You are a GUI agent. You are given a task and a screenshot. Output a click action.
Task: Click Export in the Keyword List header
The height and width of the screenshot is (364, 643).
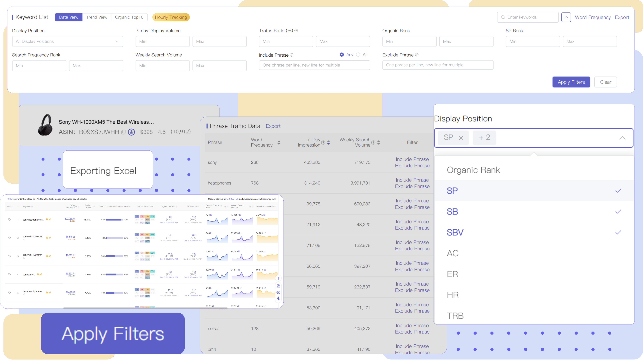point(622,17)
